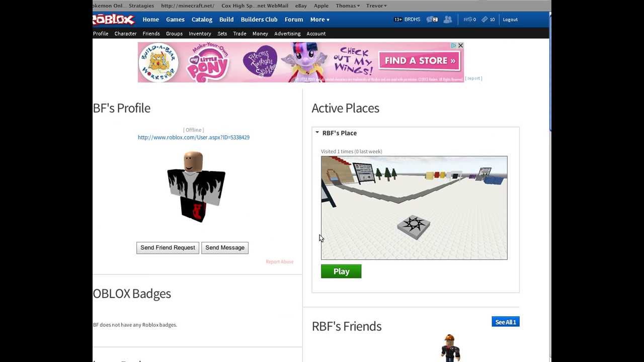Screen dimensions: 644x362
Task: Click the green Play button
Action: pos(341,271)
